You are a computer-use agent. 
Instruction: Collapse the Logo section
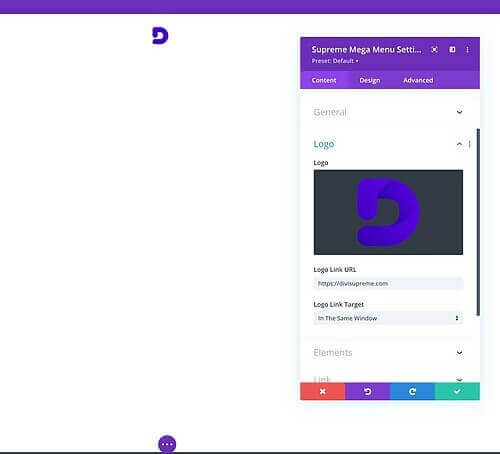coord(459,144)
